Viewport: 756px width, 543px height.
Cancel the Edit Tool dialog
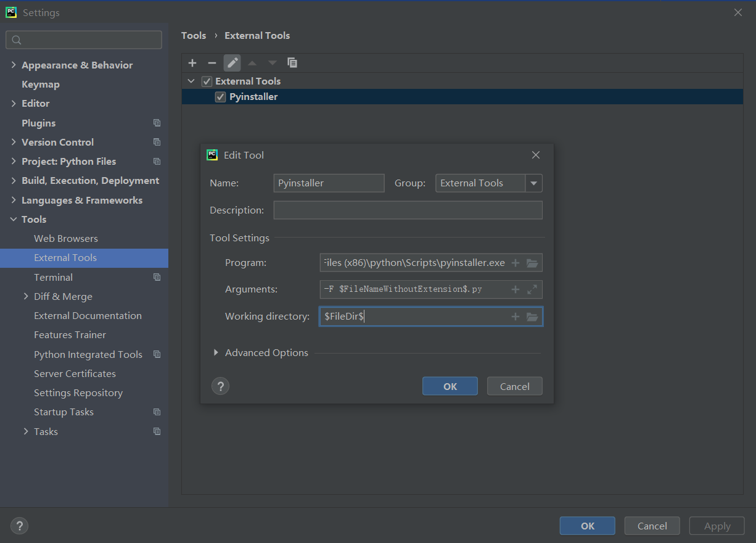tap(515, 386)
